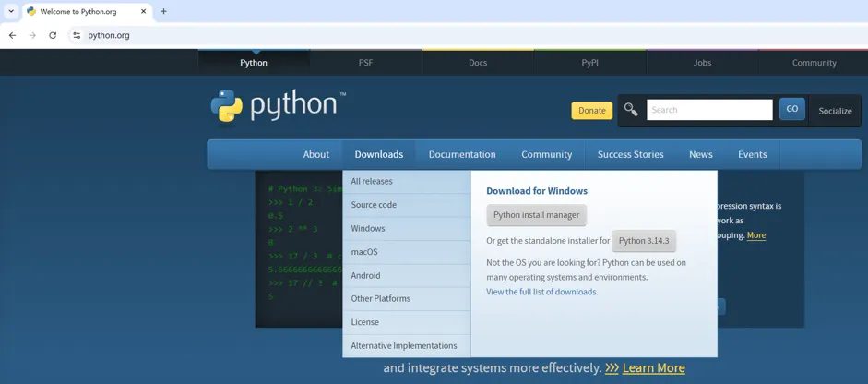868x384 pixels.
Task: Open the Jobs top tab
Action: click(x=702, y=63)
